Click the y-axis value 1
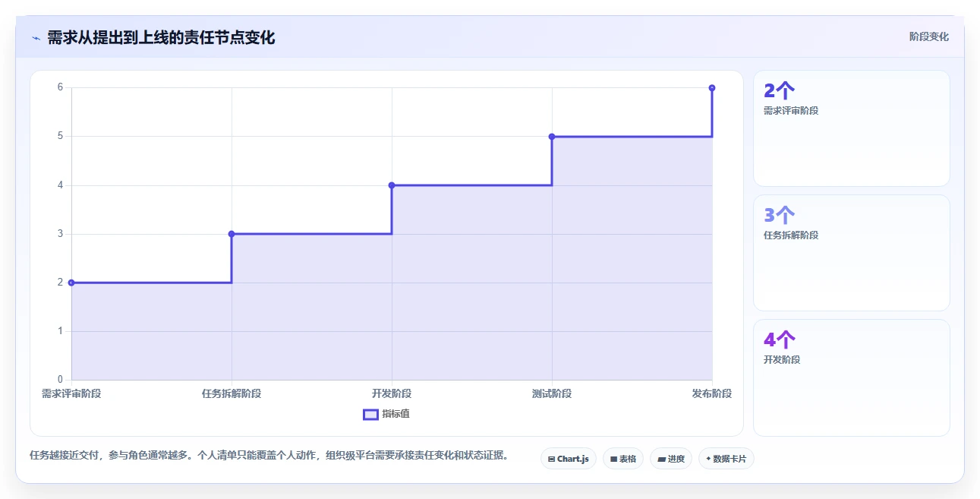This screenshot has width=980, height=499. coord(60,331)
